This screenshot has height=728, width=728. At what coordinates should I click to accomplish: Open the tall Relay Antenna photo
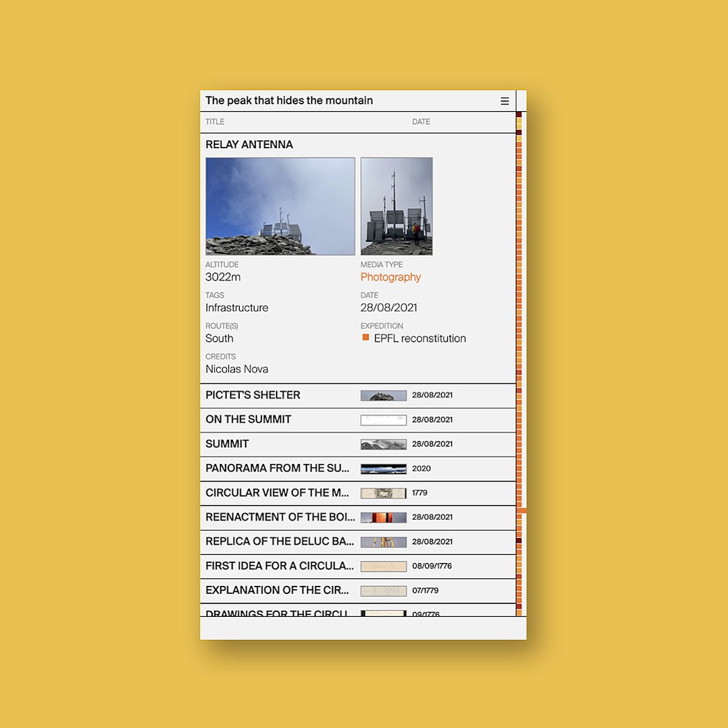(x=397, y=206)
